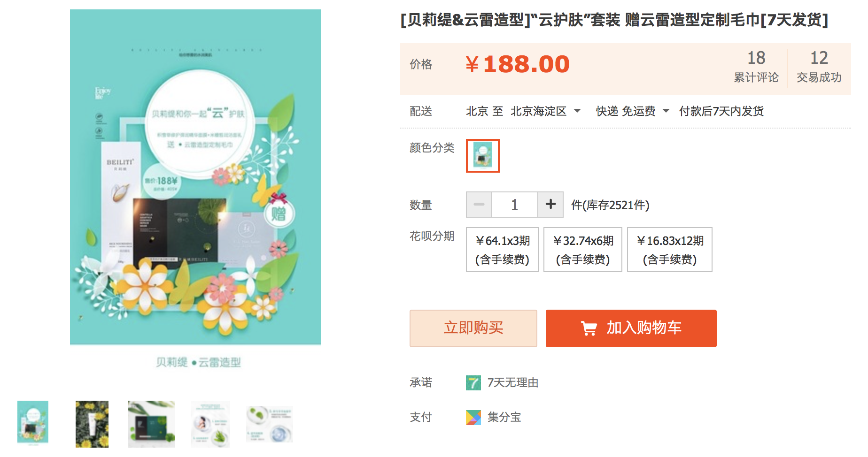868x457 pixels.
Task: Select the fourth product details thumbnail
Action: pyautogui.click(x=210, y=424)
